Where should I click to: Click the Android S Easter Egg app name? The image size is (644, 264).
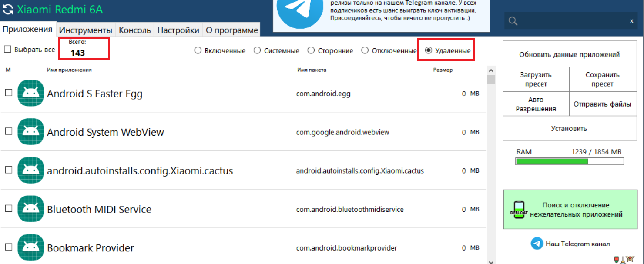(95, 94)
